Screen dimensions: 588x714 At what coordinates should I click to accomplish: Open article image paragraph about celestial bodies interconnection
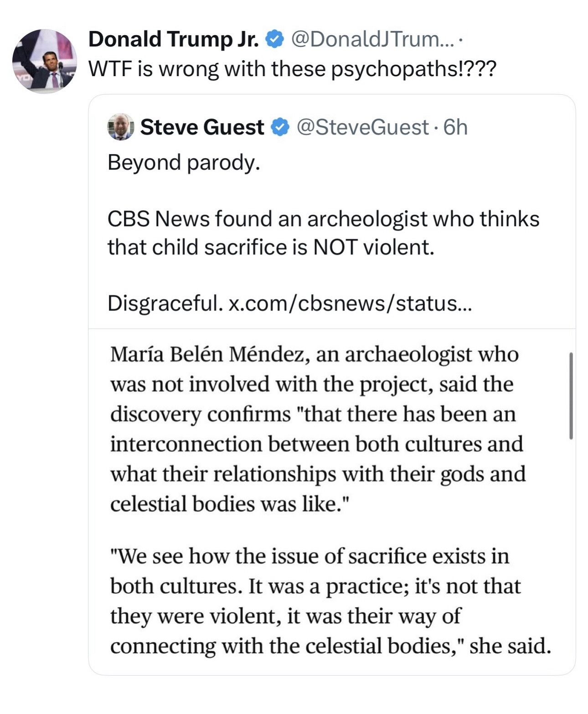[317, 429]
